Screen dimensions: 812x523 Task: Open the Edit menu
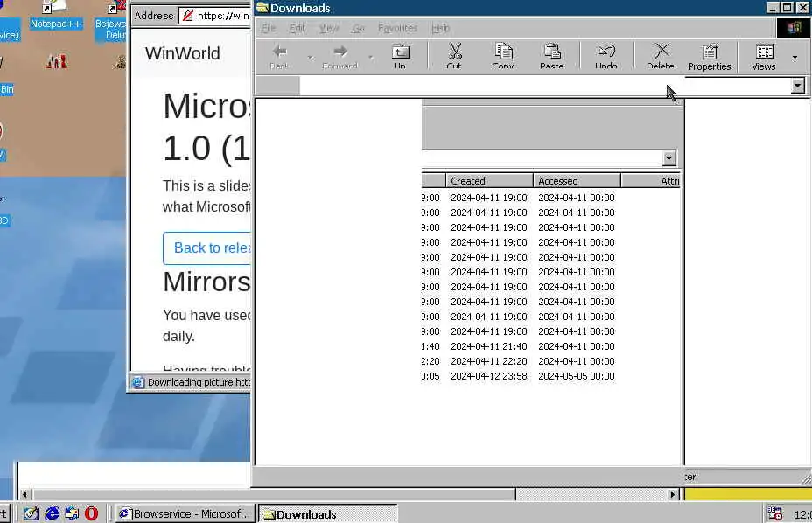[297, 28]
